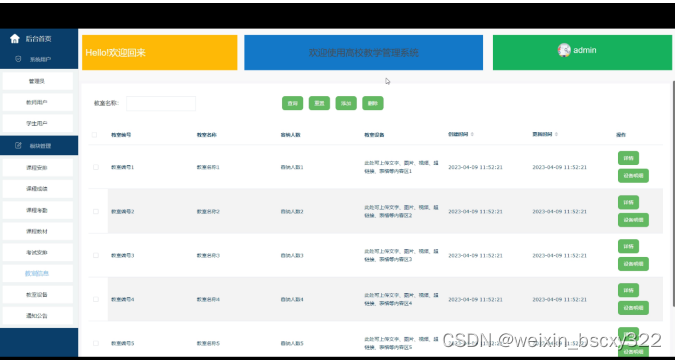676x360 pixels.
Task: Click the shield icon of 系统用户
Action: click(18, 59)
